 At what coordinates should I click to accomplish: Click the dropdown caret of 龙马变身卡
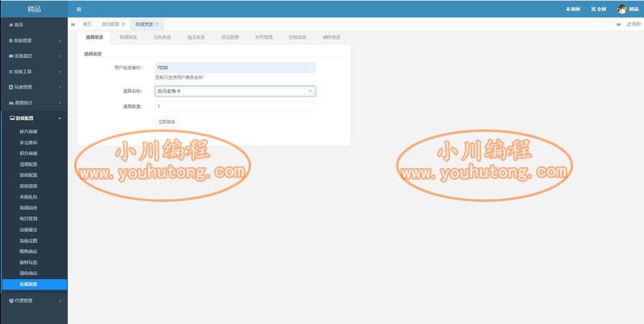(x=310, y=91)
